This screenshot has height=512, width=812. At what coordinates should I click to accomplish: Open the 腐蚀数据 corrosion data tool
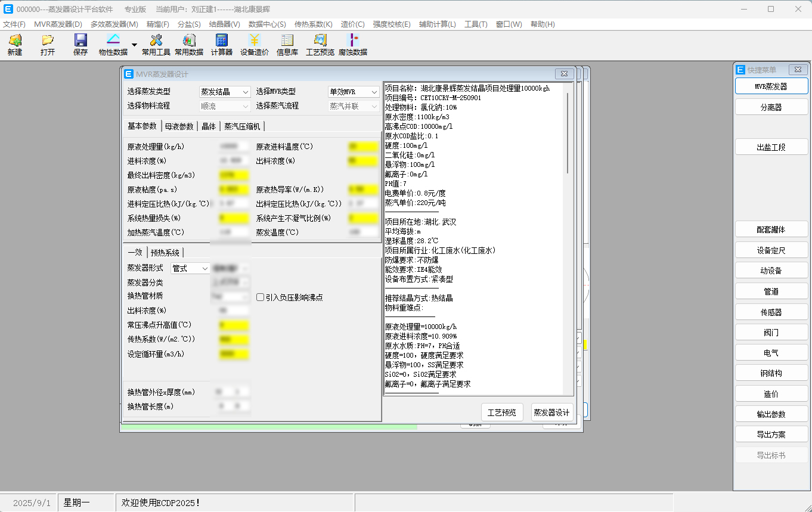[352, 45]
